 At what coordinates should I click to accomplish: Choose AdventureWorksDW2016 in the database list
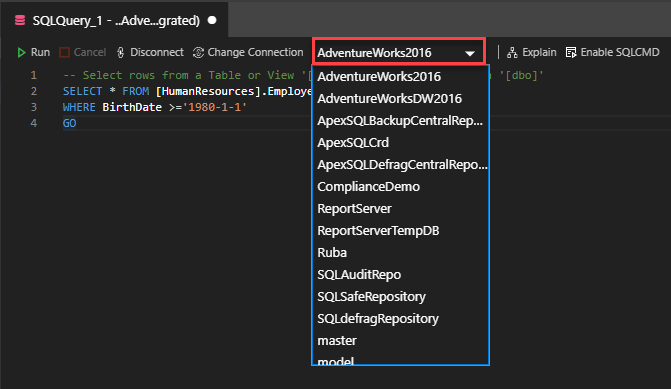[401, 98]
